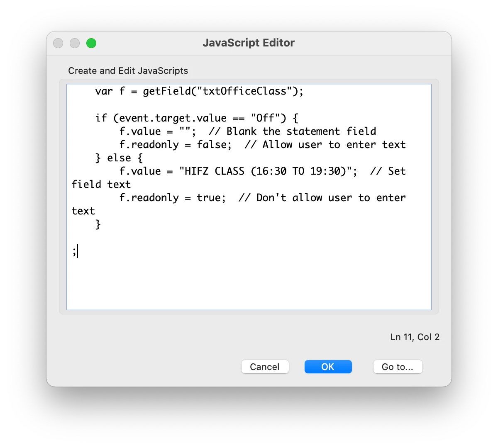
Task: Click on event.target.value in the if condition
Action: point(173,118)
